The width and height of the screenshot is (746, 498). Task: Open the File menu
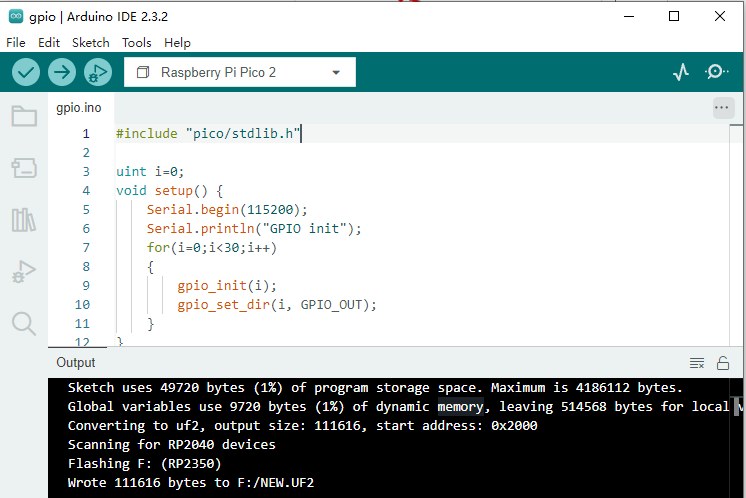coord(16,43)
